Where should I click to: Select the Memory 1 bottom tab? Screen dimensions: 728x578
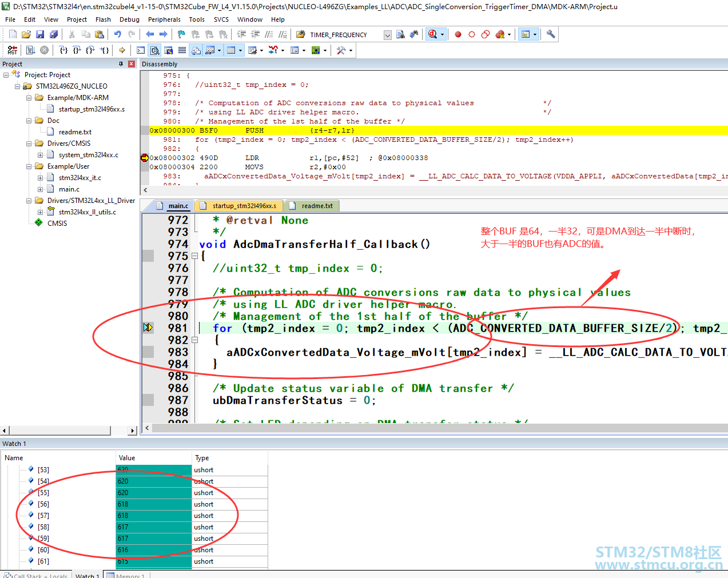tap(125, 575)
